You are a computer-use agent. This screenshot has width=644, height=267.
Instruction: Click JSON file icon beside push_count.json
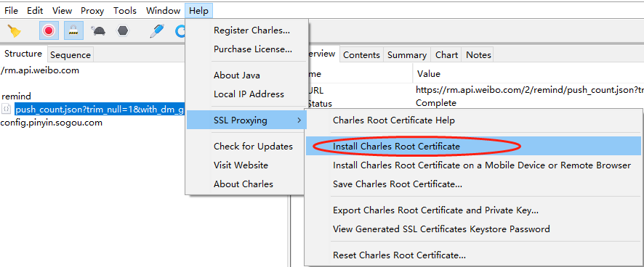[x=6, y=109]
